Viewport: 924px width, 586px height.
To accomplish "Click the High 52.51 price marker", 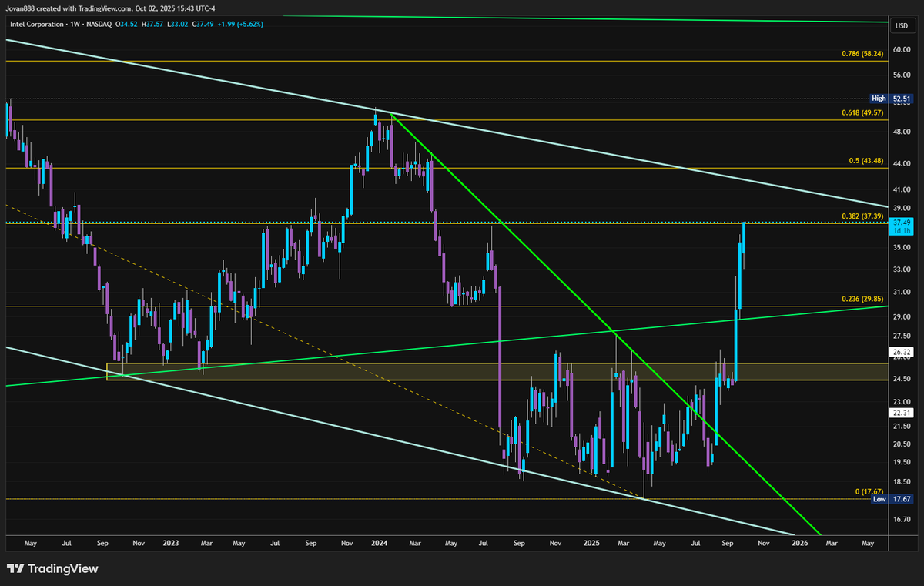I will coord(891,99).
